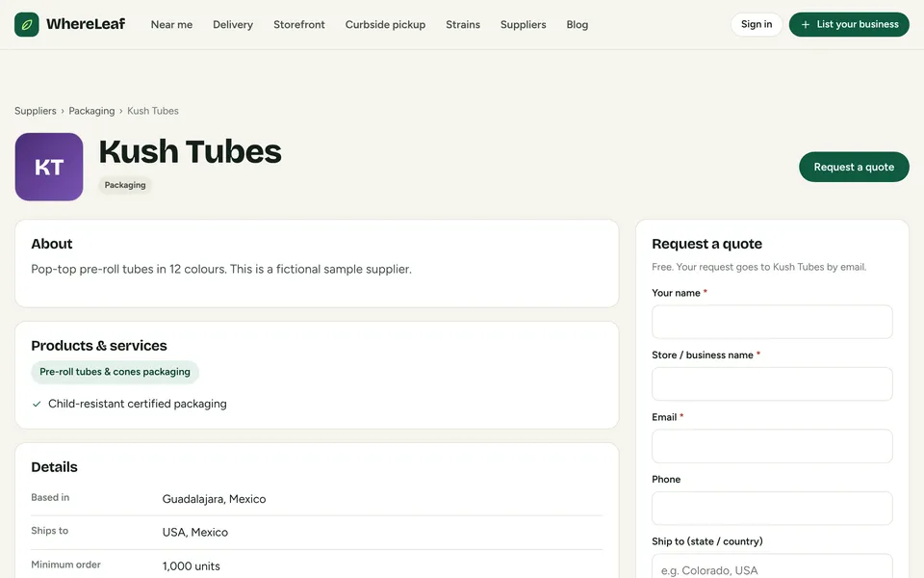This screenshot has width=924, height=578.
Task: Click the KT purple supplier logo
Action: [x=49, y=167]
